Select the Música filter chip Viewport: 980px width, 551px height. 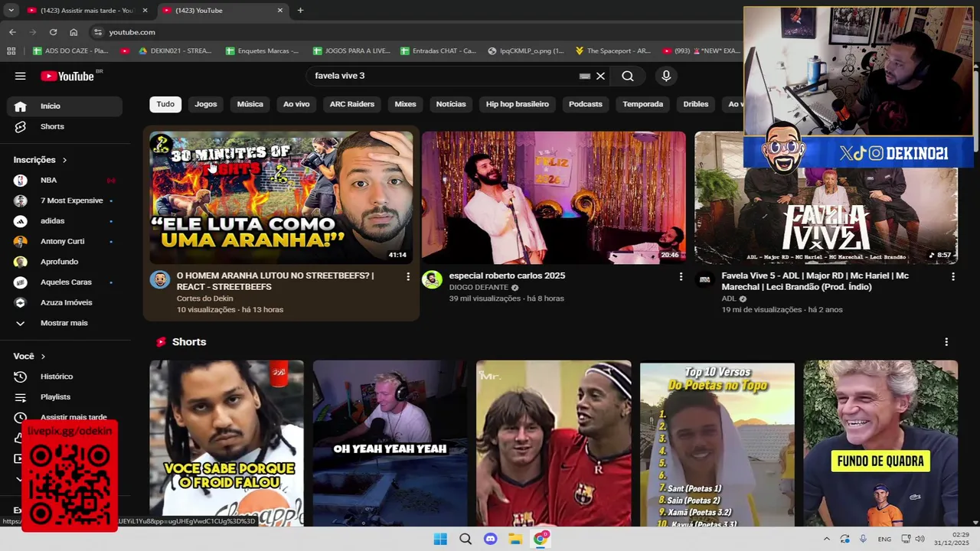(x=250, y=104)
